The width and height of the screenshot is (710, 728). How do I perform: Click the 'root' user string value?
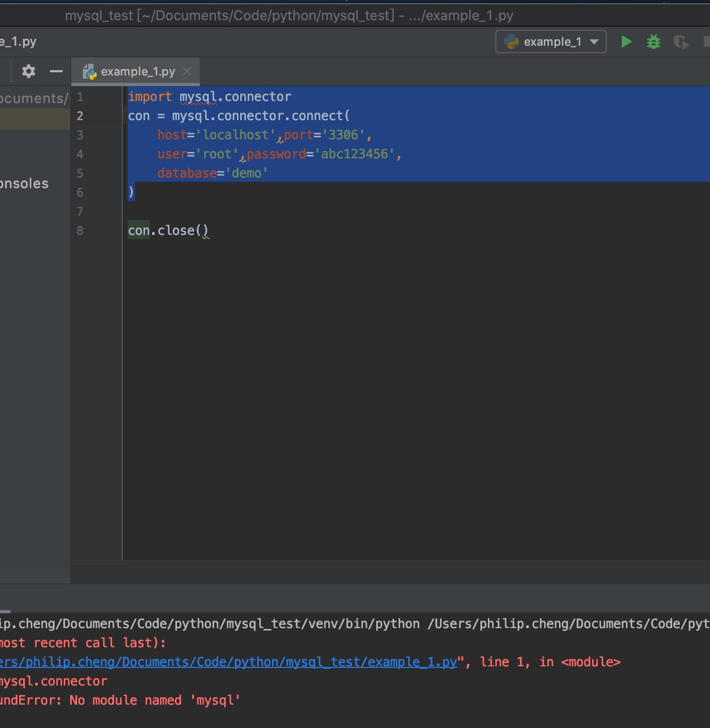point(217,154)
